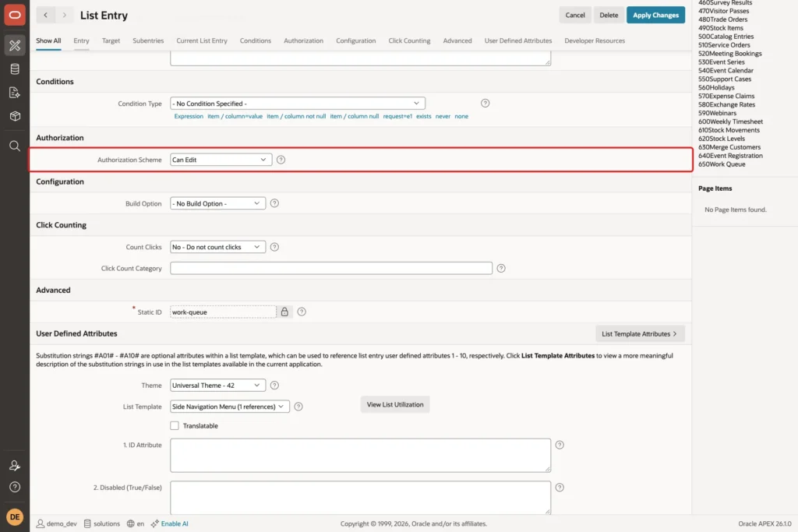This screenshot has height=532, width=798.
Task: Open the sidebar Help question icon
Action: point(15,488)
